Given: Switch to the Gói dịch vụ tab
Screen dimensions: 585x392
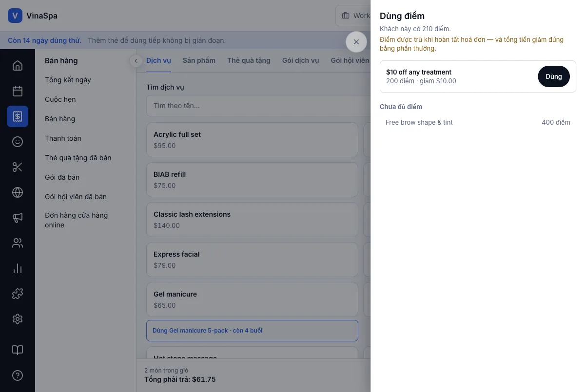Looking at the screenshot, I should (x=300, y=61).
